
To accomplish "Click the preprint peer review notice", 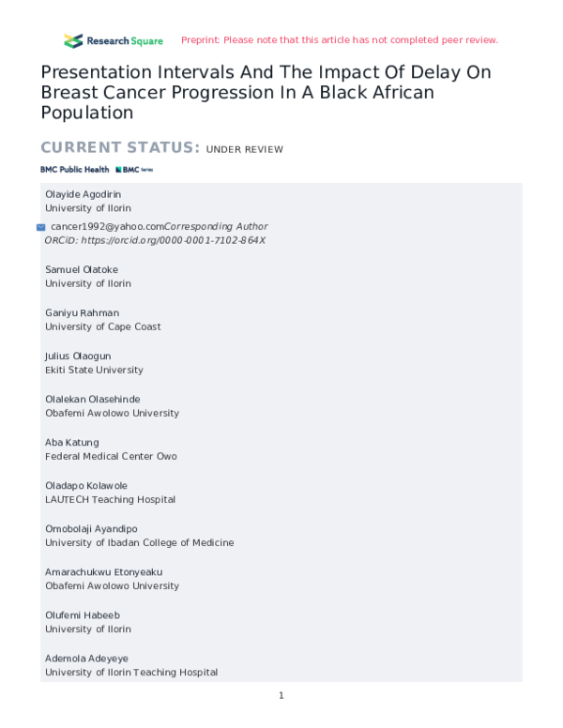I will (x=339, y=40).
